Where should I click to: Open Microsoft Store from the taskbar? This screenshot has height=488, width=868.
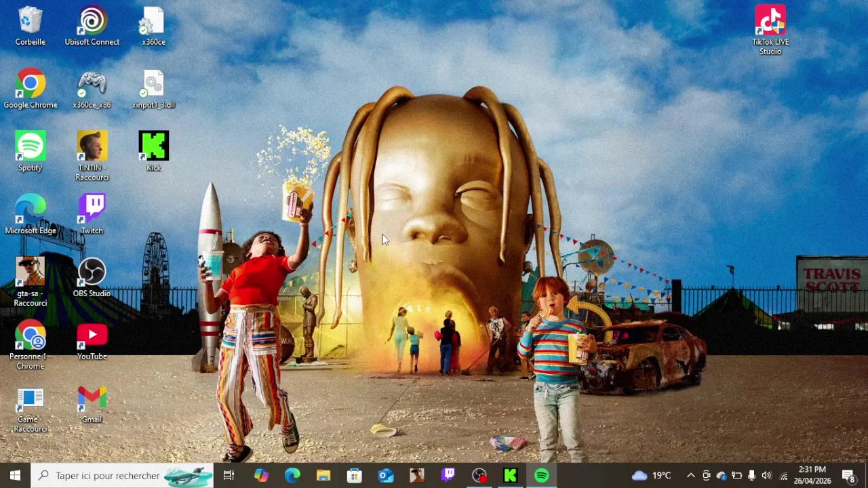pos(355,476)
